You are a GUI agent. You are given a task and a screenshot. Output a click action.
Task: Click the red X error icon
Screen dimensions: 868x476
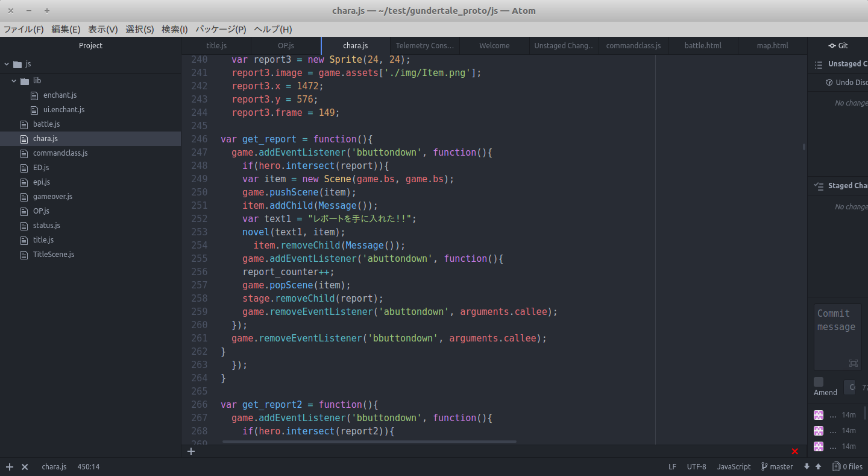point(794,451)
